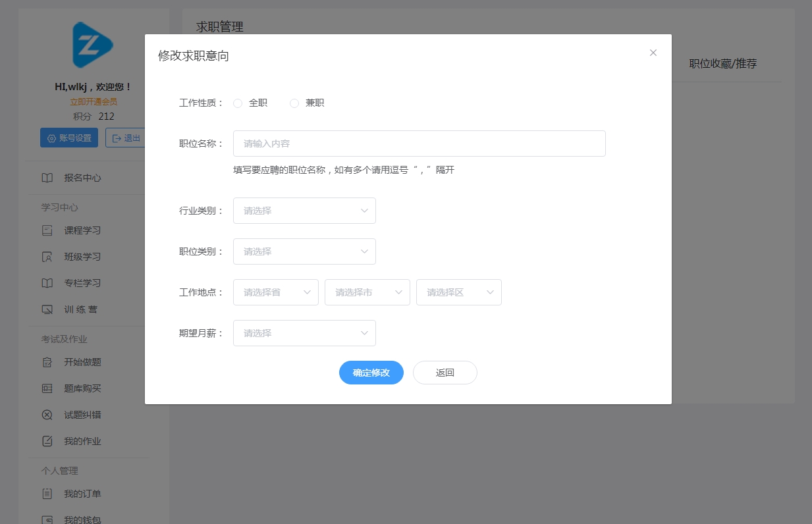Click the 职位名称 input field
The width and height of the screenshot is (812, 524).
[x=419, y=144]
